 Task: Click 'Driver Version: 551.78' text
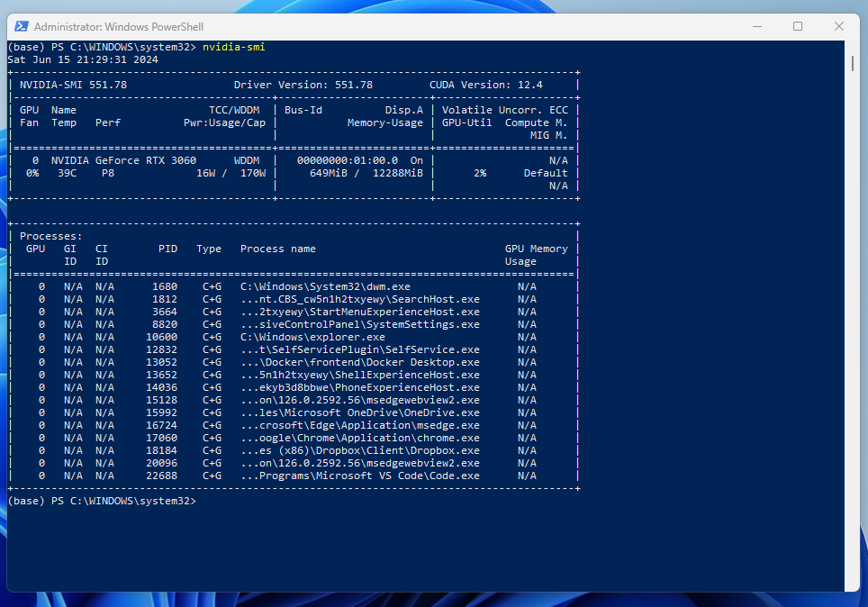pyautogui.click(x=303, y=85)
